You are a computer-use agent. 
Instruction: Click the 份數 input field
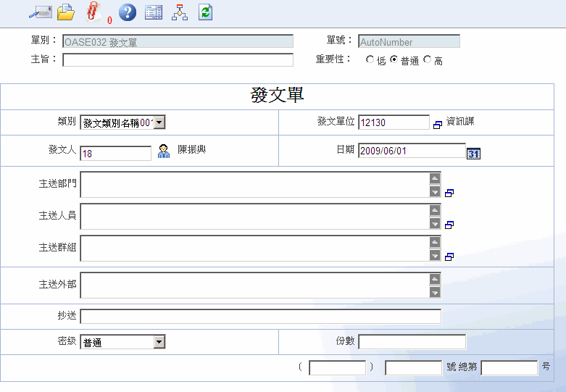coord(412,342)
